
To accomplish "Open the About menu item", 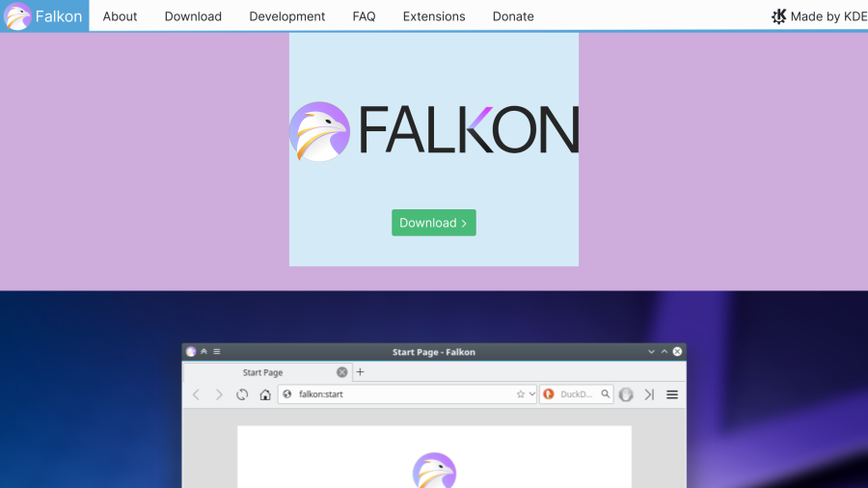I will (120, 16).
